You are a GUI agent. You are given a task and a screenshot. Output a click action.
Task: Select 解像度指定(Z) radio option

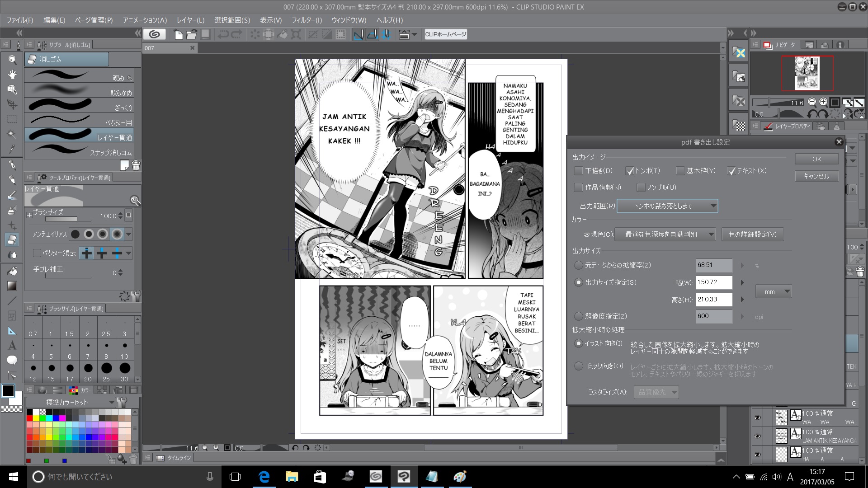[x=578, y=316]
